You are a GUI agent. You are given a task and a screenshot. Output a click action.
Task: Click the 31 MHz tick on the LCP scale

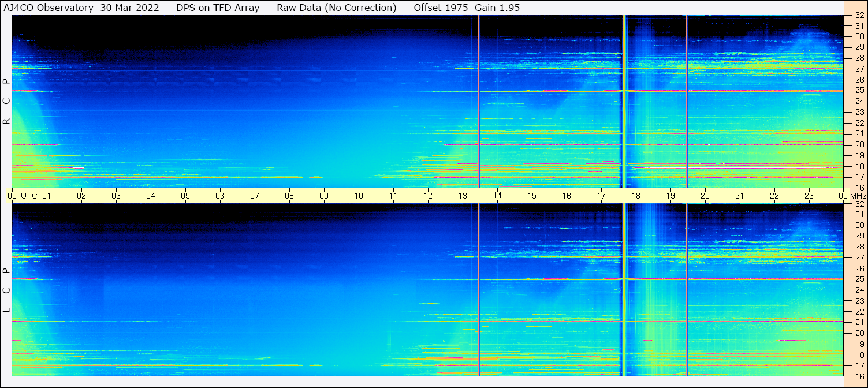point(859,215)
